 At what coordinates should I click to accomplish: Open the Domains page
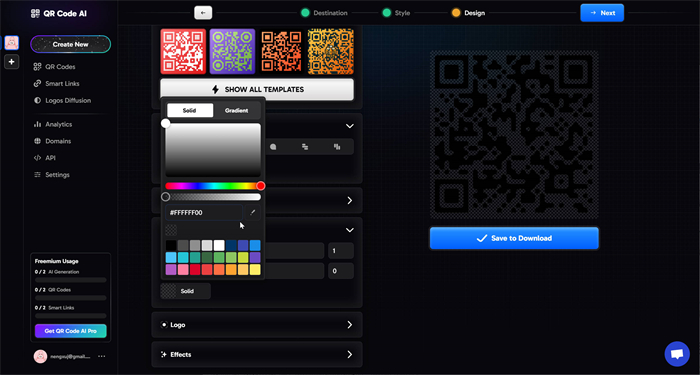coord(53,141)
